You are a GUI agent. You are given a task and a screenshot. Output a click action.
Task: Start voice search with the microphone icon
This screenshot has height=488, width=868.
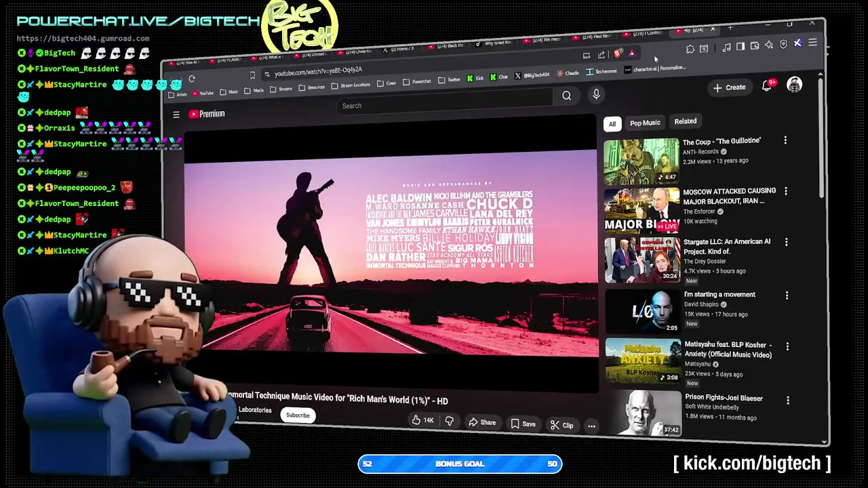tap(596, 95)
